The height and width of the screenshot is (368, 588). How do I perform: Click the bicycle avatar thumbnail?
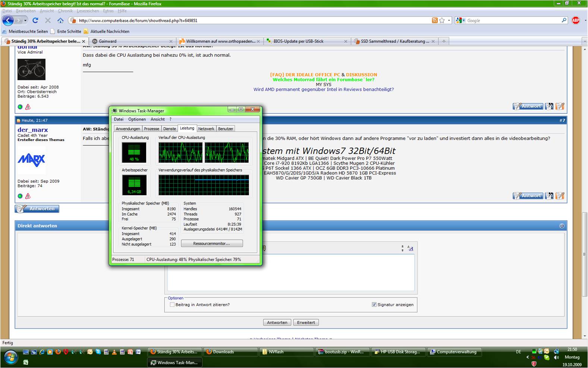click(x=31, y=69)
